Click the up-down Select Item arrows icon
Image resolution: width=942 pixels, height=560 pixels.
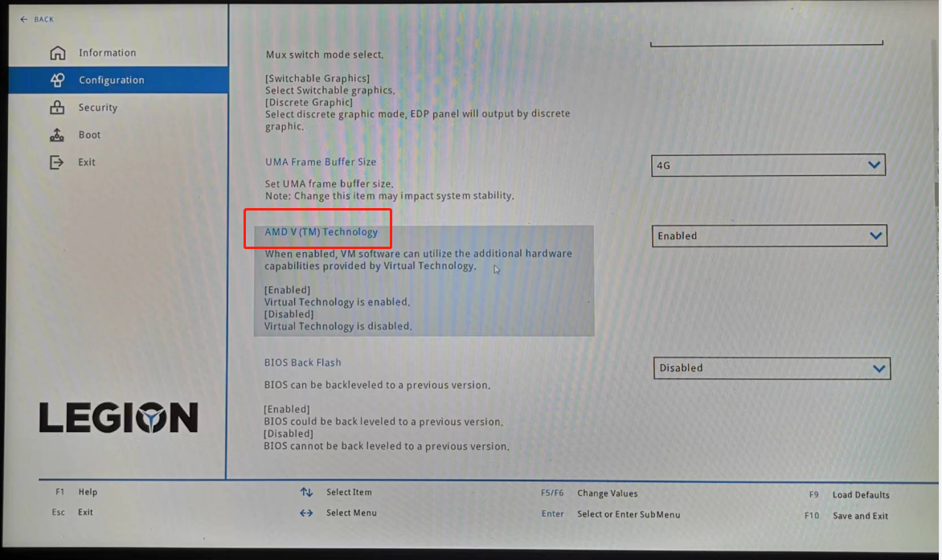(x=306, y=492)
